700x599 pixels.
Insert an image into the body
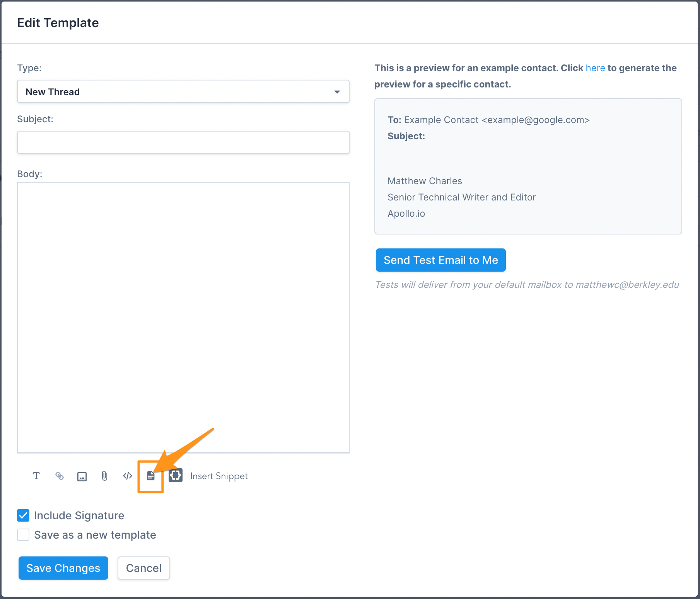coord(82,476)
